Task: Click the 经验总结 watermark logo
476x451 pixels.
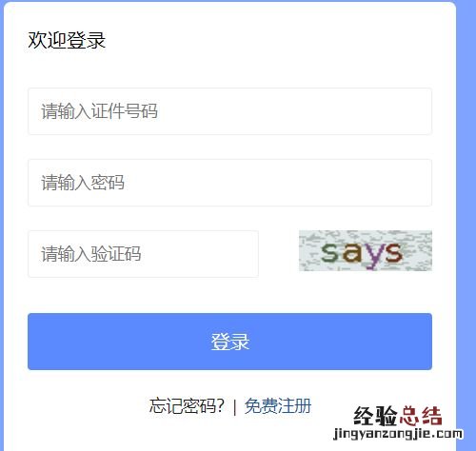Action: (x=398, y=416)
